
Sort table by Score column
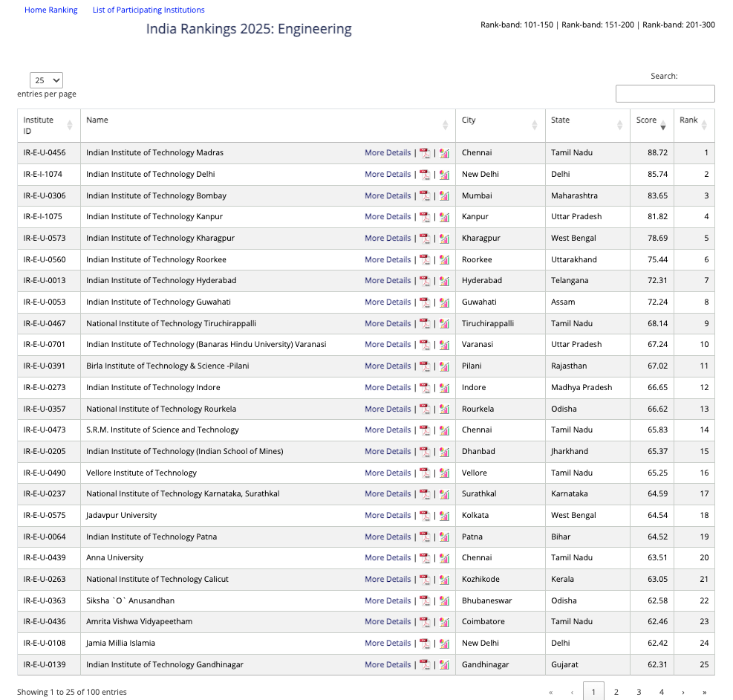pos(651,126)
